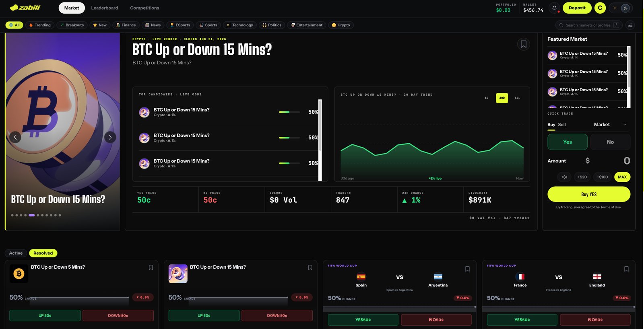Go to the next carousel slide arrow
This screenshot has width=644, height=329.
pyautogui.click(x=110, y=137)
